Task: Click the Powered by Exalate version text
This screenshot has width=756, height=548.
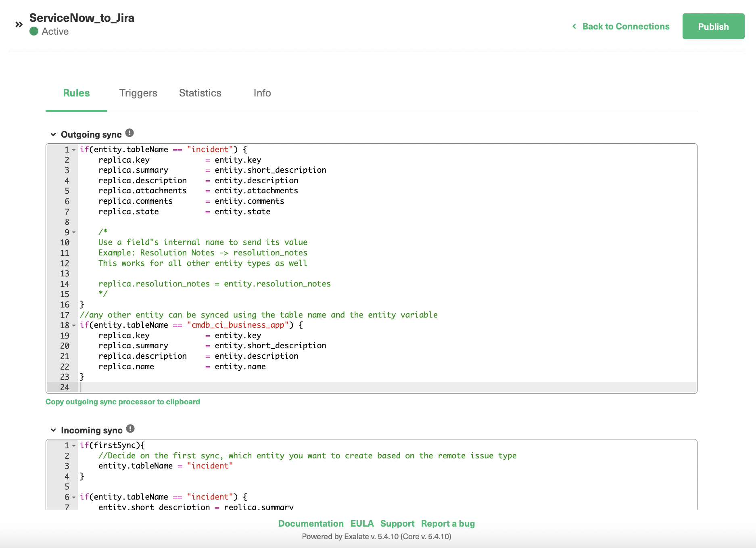Action: (376, 537)
